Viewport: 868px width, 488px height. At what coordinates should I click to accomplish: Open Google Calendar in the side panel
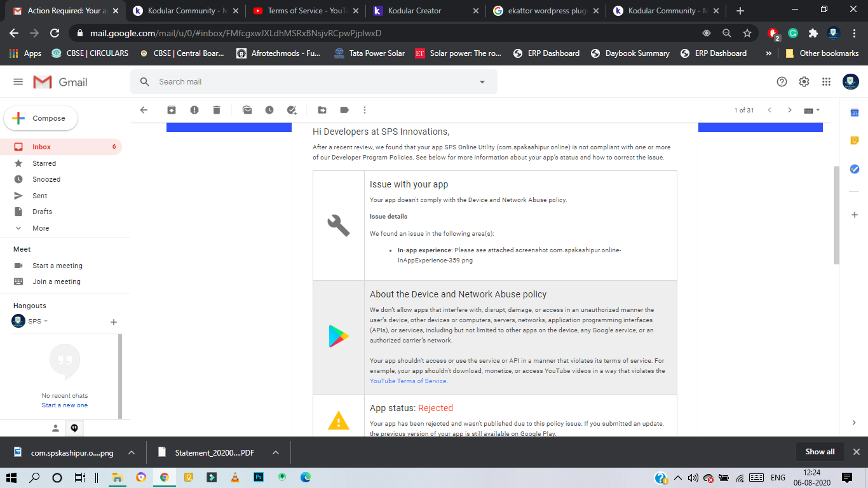(855, 113)
